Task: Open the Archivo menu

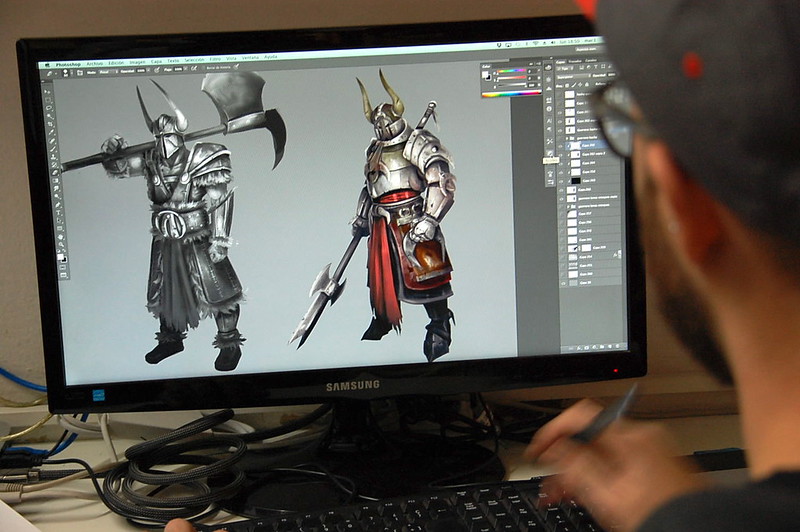Action: pyautogui.click(x=95, y=64)
